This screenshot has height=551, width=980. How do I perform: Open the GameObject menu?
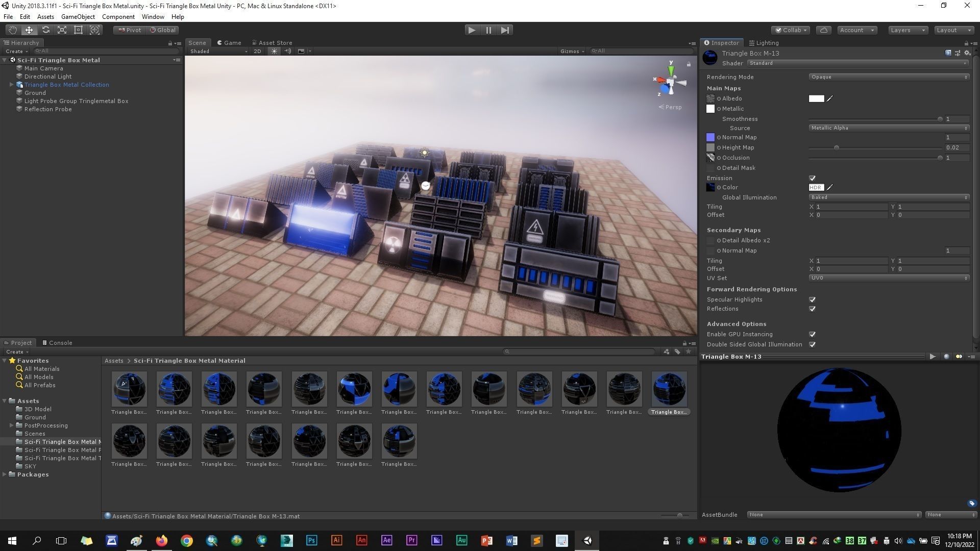tap(78, 17)
